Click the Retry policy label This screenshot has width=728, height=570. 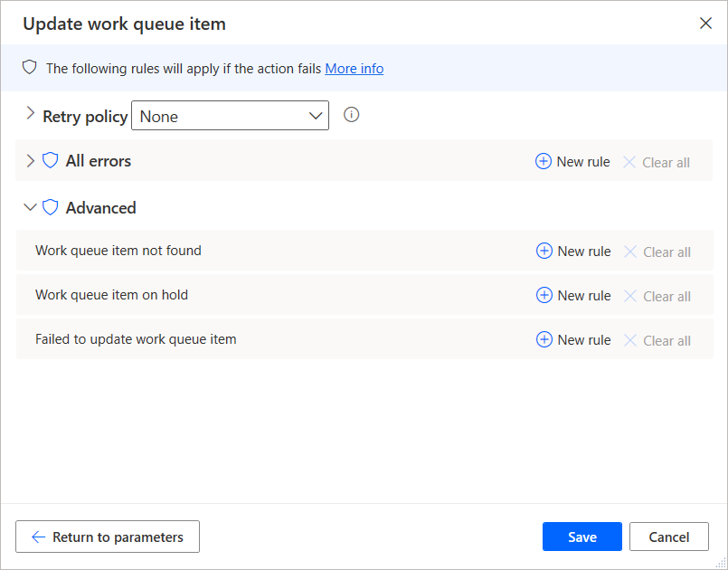point(85,117)
